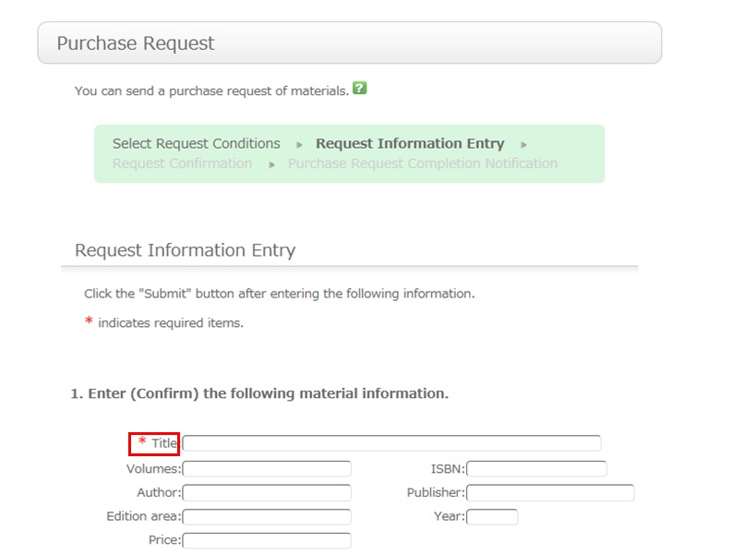The width and height of the screenshot is (756, 555).
Task: Click the Title input field
Action: pos(391,443)
